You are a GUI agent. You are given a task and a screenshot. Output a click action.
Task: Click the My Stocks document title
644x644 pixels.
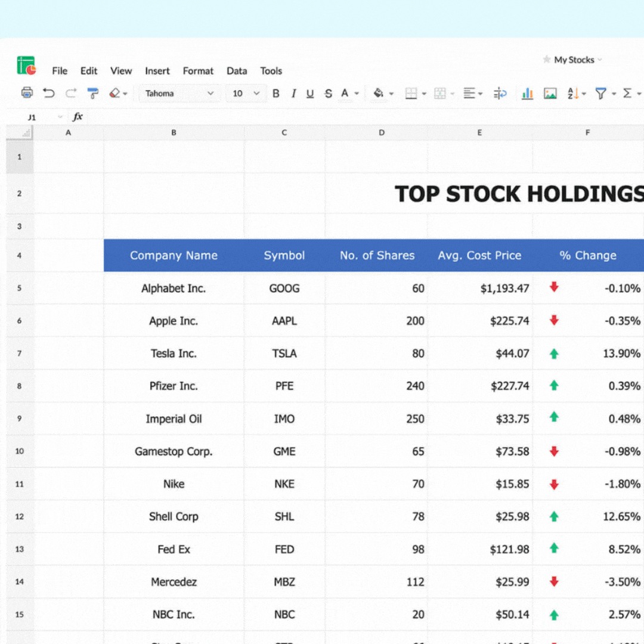pyautogui.click(x=574, y=60)
